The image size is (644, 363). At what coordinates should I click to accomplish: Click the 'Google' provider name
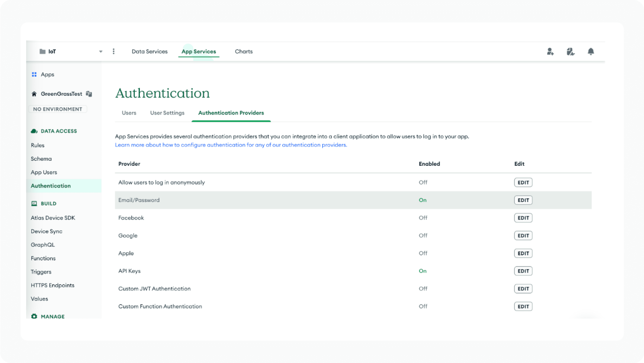[128, 236]
